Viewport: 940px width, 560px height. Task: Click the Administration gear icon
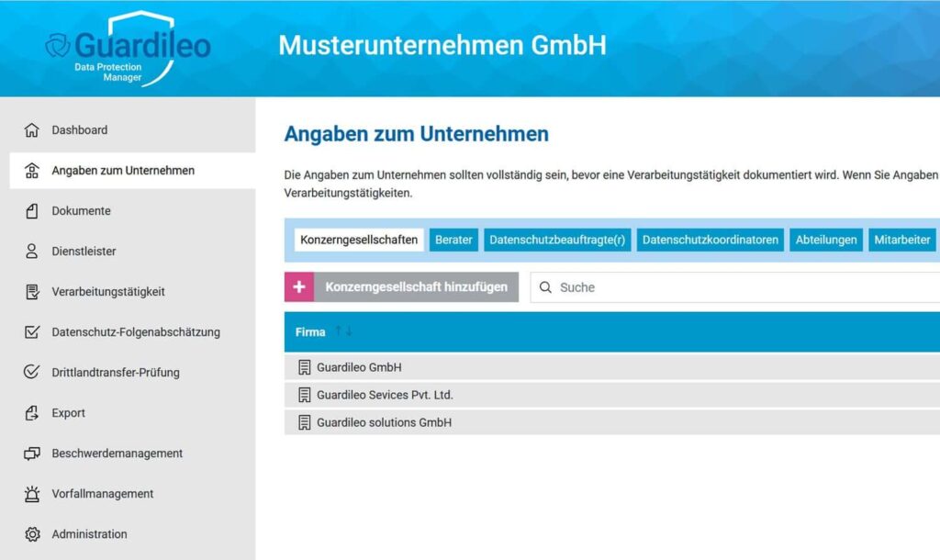[x=32, y=534]
